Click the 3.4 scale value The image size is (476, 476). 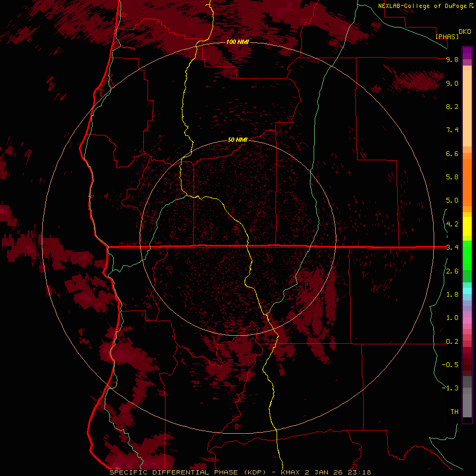452,248
